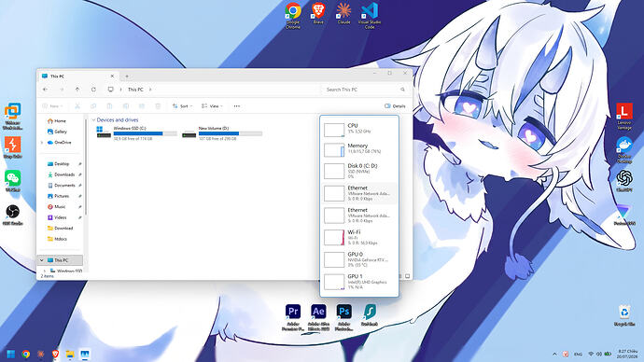Click the Paste icon in Explorer toolbar
Screen dimensions: 644x362
109,105
